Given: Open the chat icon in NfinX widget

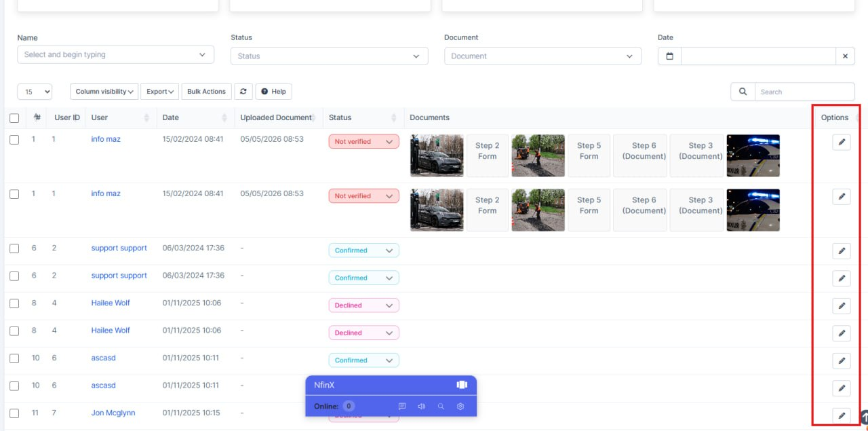Looking at the screenshot, I should coord(402,407).
